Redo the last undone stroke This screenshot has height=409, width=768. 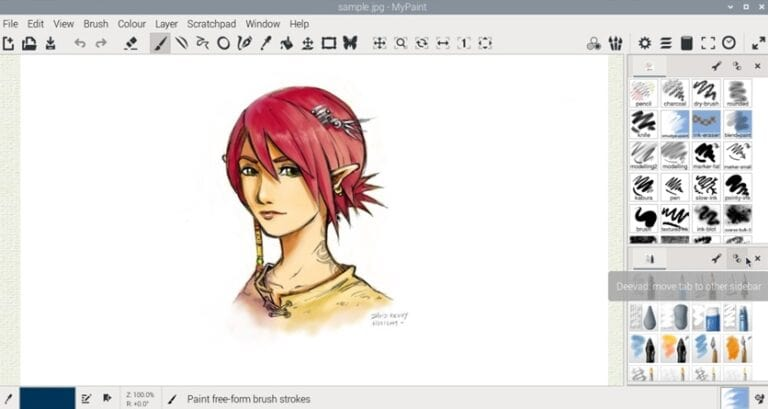pos(101,43)
